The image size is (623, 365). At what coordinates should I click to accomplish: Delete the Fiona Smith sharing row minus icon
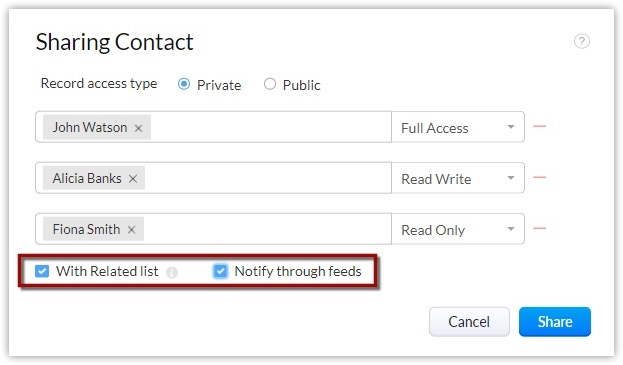[539, 228]
